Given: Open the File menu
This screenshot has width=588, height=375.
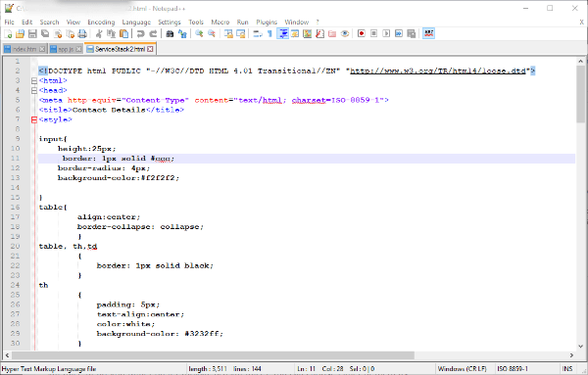Looking at the screenshot, I should pyautogui.click(x=10, y=23).
